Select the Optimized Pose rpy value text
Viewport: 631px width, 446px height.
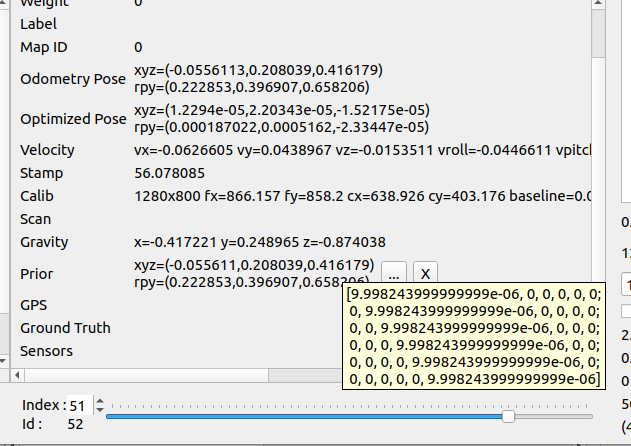coord(281,127)
